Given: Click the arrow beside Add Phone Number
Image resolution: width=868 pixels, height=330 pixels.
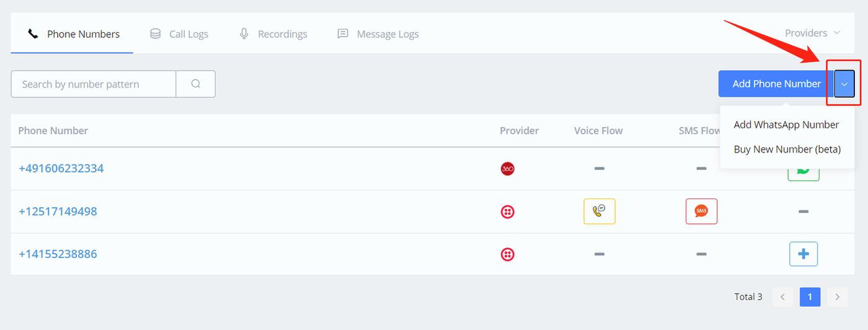Looking at the screenshot, I should [x=844, y=84].
